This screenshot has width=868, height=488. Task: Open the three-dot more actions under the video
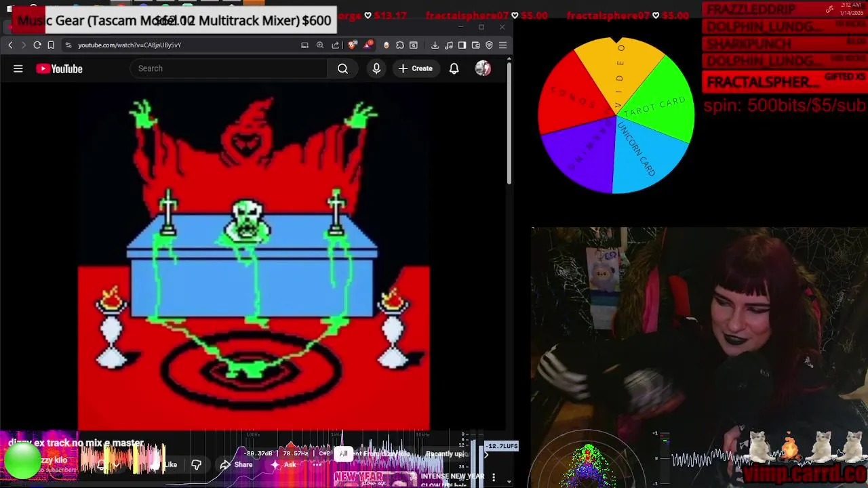(317, 464)
